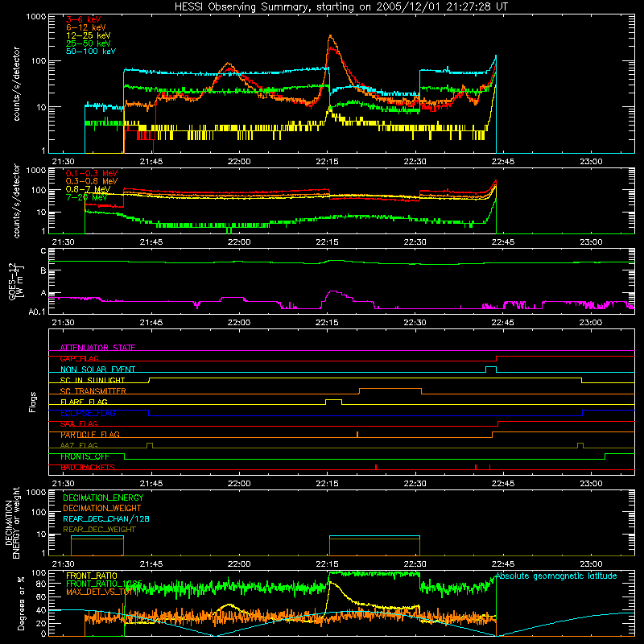Select the SAA_FLAG label
Image resolution: width=644 pixels, height=644 pixels.
click(79, 424)
